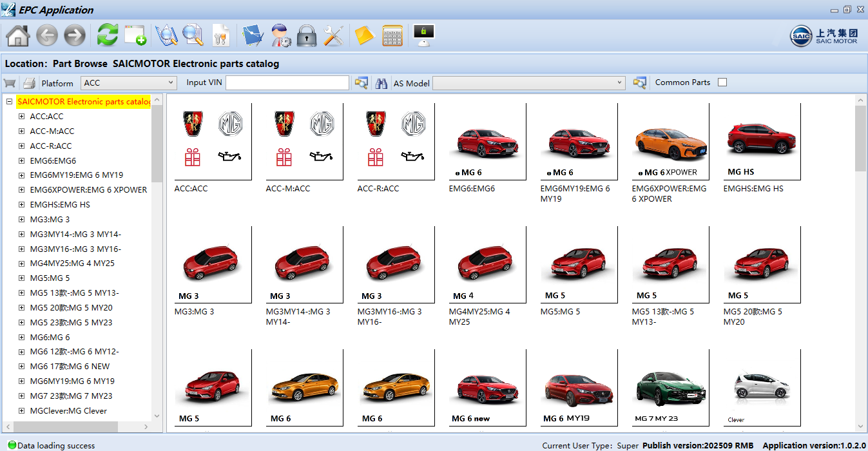Viewport: 868px width, 451px height.
Task: Expand the MG6:MG 6 tree node
Action: pos(21,337)
